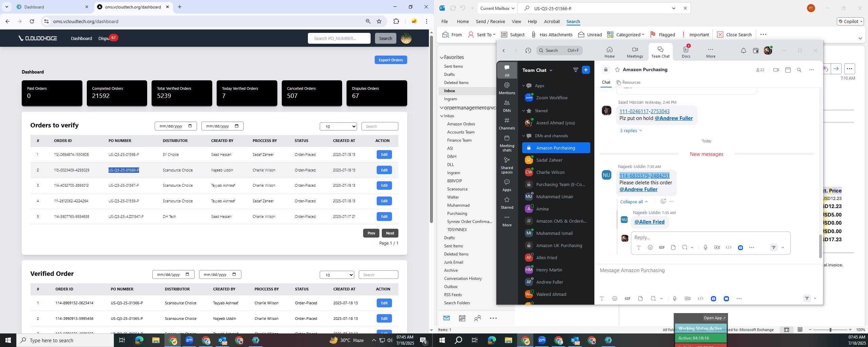
Task: Click the microphone icon in the reply box
Action: click(x=705, y=247)
